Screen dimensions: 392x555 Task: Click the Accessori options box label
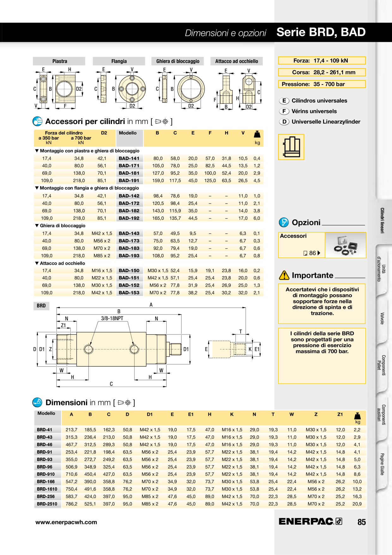tap(293, 236)
